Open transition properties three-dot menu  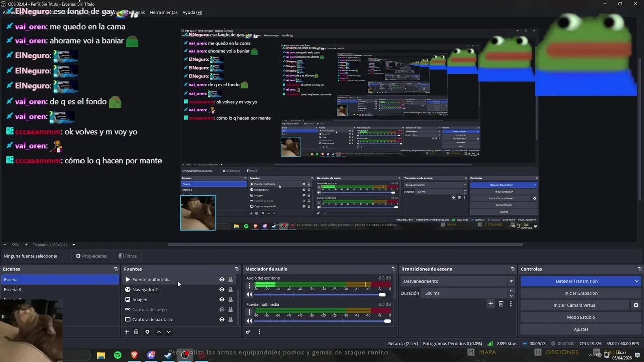[x=511, y=304]
